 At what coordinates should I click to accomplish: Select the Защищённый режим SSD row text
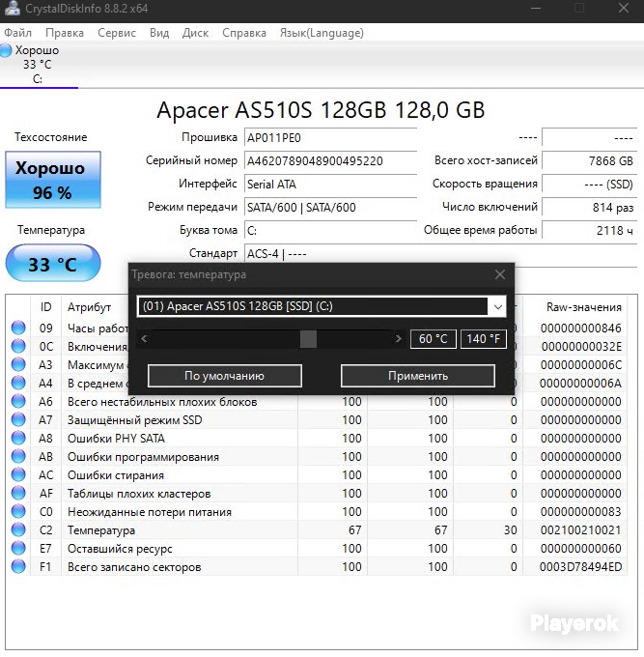(135, 420)
